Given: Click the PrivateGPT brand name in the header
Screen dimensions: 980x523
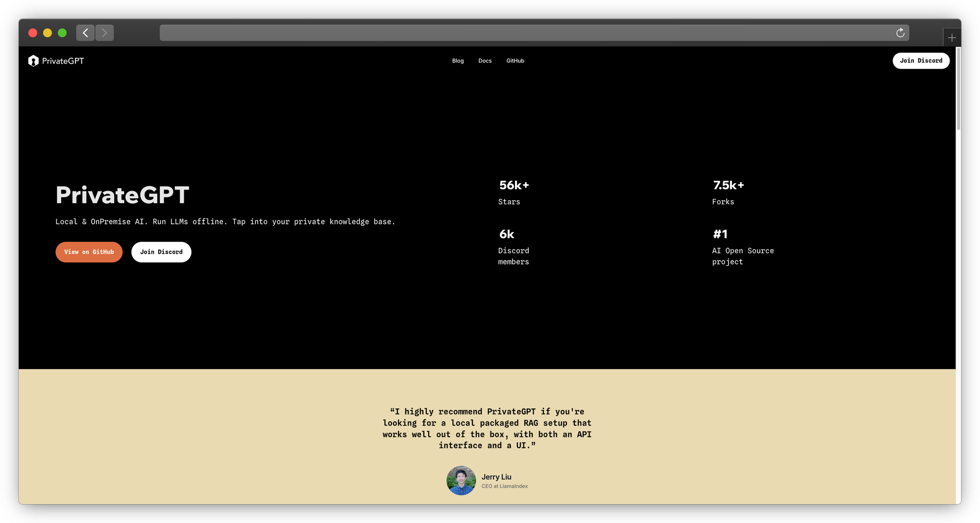Looking at the screenshot, I should point(63,61).
